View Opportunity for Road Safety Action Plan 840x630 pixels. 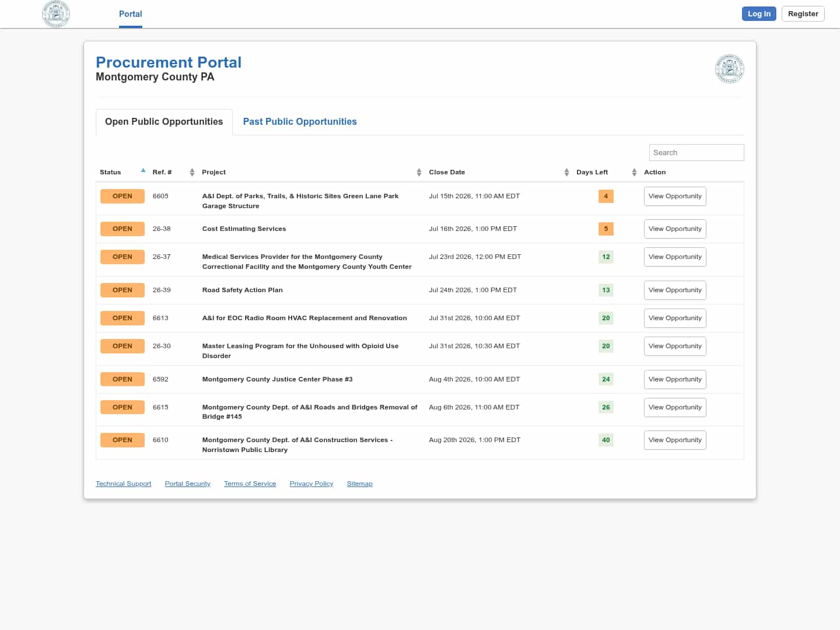click(675, 290)
